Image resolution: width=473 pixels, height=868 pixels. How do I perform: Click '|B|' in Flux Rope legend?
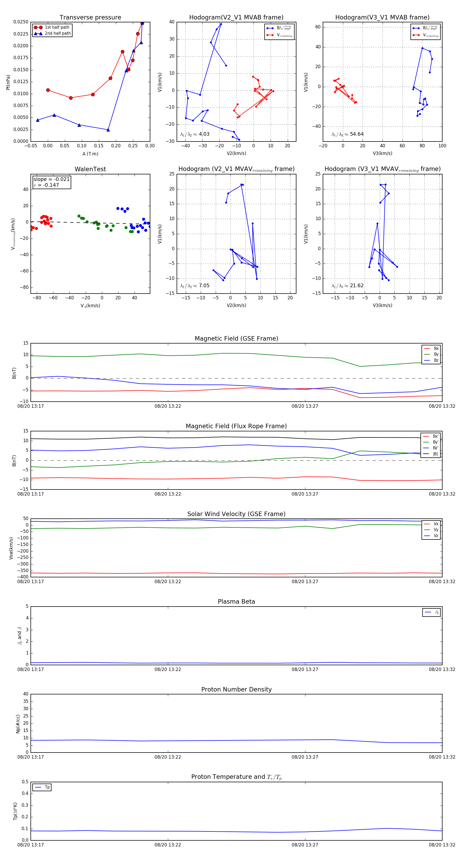[436, 454]
